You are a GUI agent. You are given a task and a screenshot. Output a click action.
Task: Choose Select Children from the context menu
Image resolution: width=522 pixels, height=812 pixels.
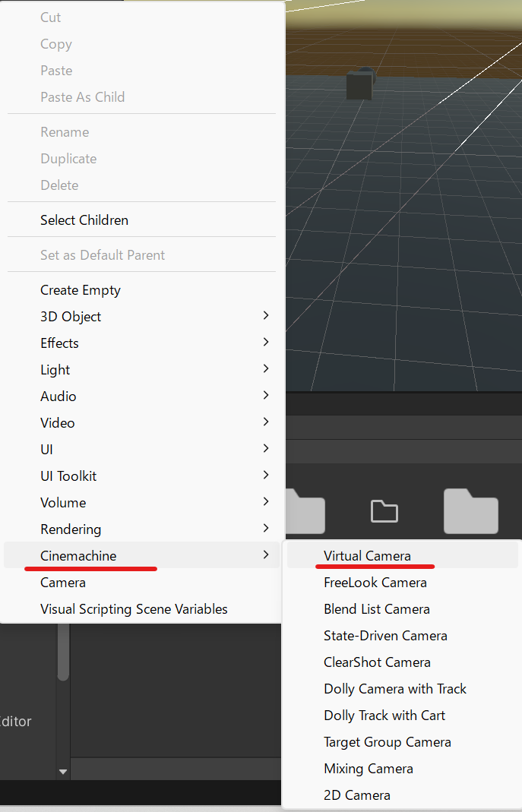tap(84, 220)
